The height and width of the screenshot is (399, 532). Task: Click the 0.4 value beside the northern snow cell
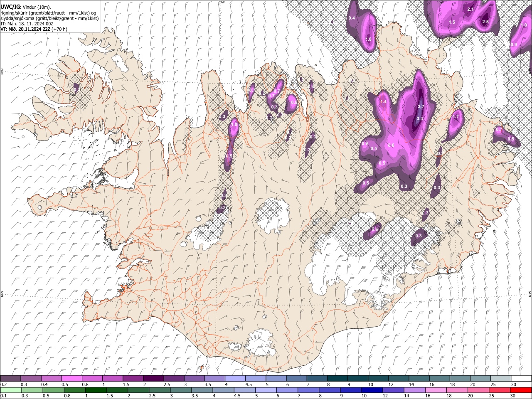pyautogui.click(x=352, y=18)
